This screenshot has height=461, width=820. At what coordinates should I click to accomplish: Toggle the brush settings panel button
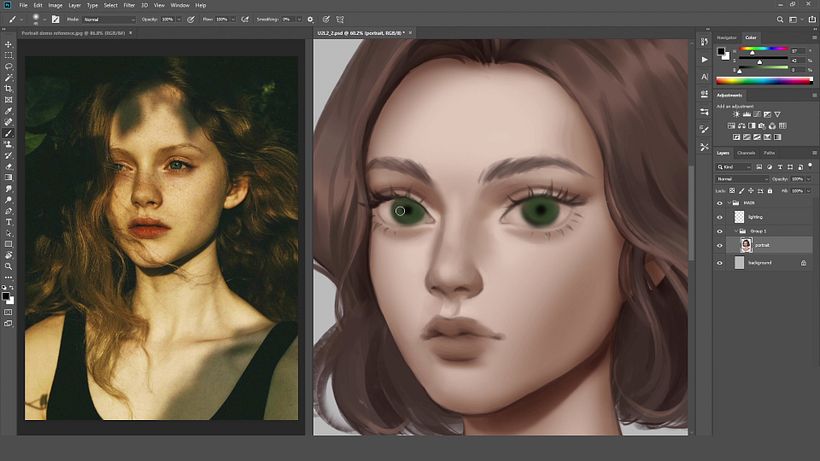point(55,19)
